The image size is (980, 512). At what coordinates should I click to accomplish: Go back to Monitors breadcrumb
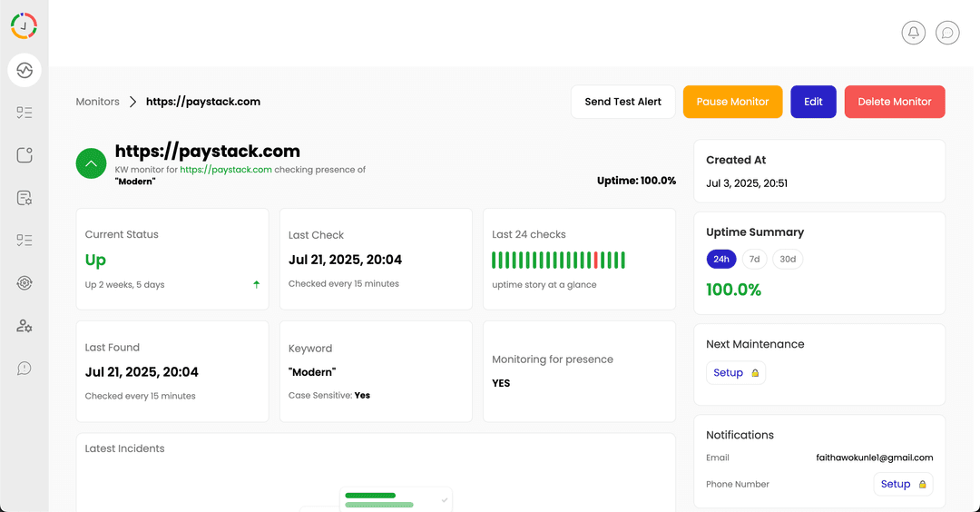coord(97,102)
